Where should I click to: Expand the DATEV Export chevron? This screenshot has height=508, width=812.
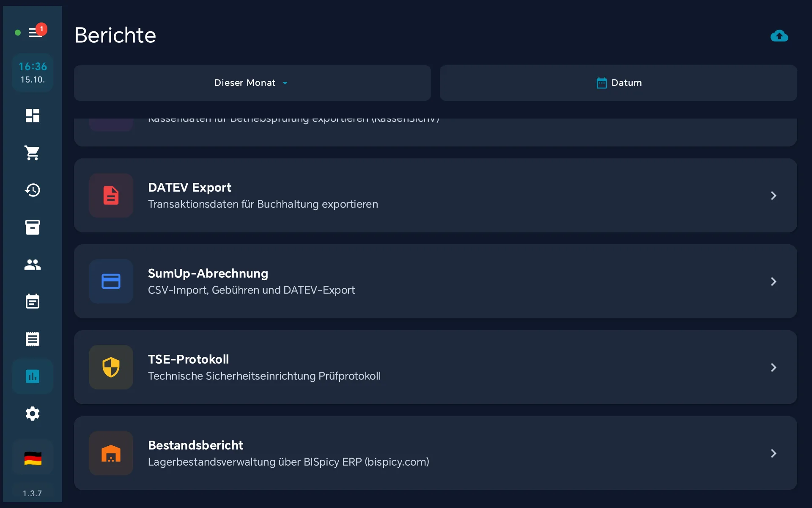pos(774,196)
